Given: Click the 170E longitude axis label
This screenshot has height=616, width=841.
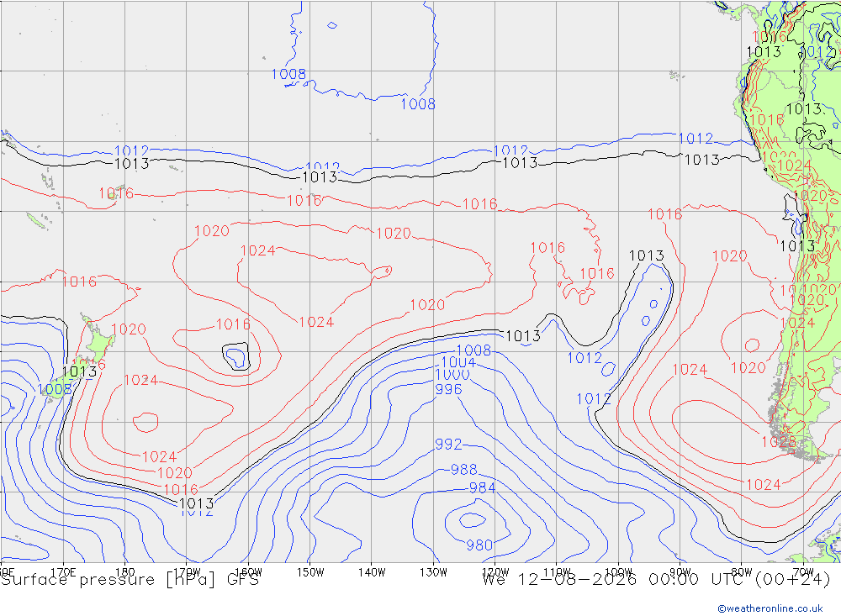Looking at the screenshot, I should 63,572.
